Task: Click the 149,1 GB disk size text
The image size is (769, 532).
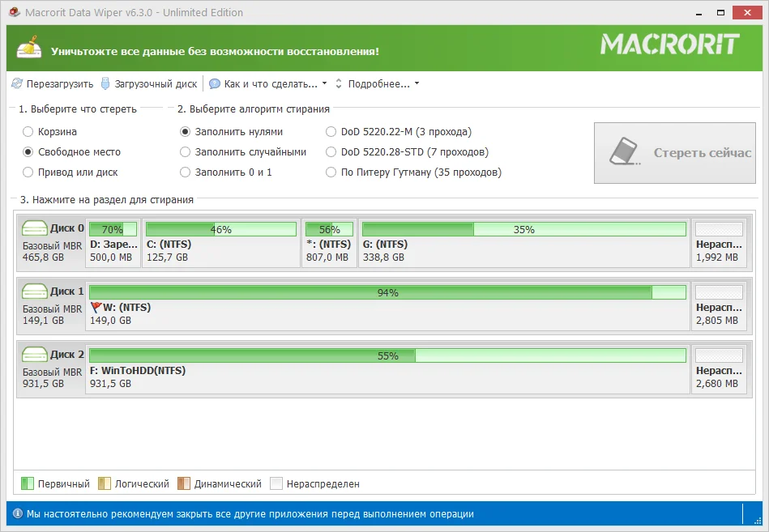Action: (x=43, y=321)
